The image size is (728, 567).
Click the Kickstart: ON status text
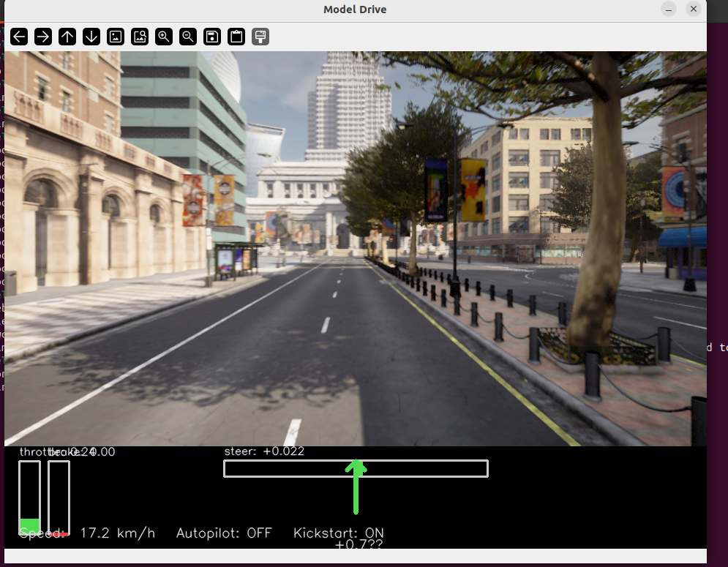pyautogui.click(x=338, y=533)
